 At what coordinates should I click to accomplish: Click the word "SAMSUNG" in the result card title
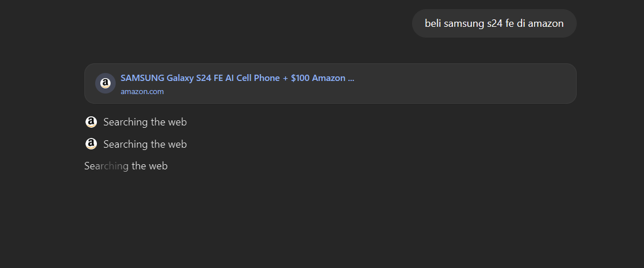pos(142,78)
